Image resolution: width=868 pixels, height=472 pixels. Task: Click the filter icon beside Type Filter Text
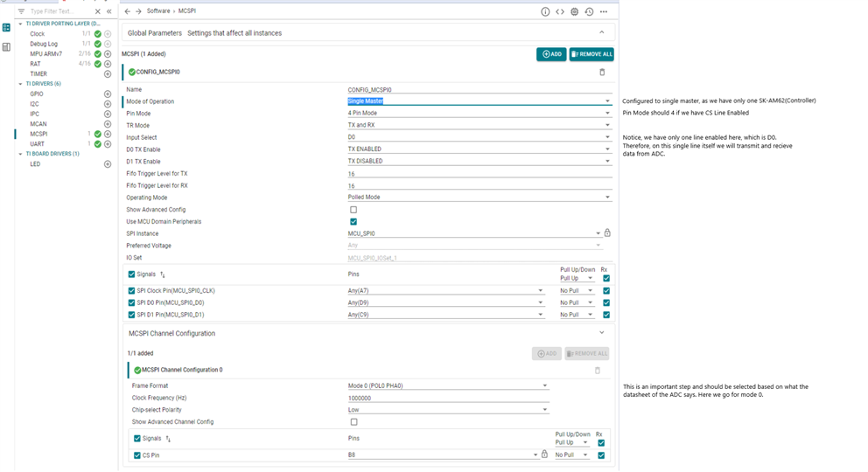[21, 11]
